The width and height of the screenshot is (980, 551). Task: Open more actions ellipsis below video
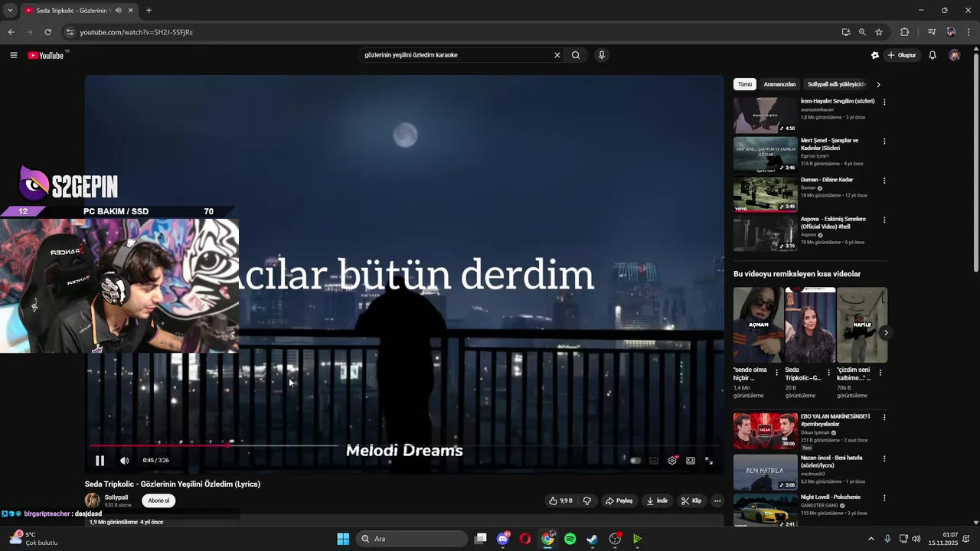(x=717, y=500)
